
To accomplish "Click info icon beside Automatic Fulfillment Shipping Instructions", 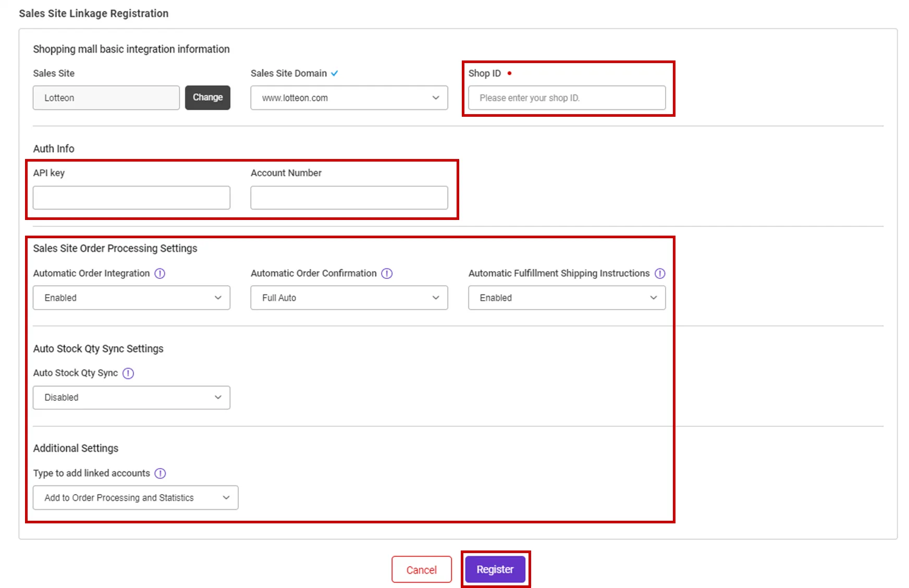I will click(x=660, y=273).
